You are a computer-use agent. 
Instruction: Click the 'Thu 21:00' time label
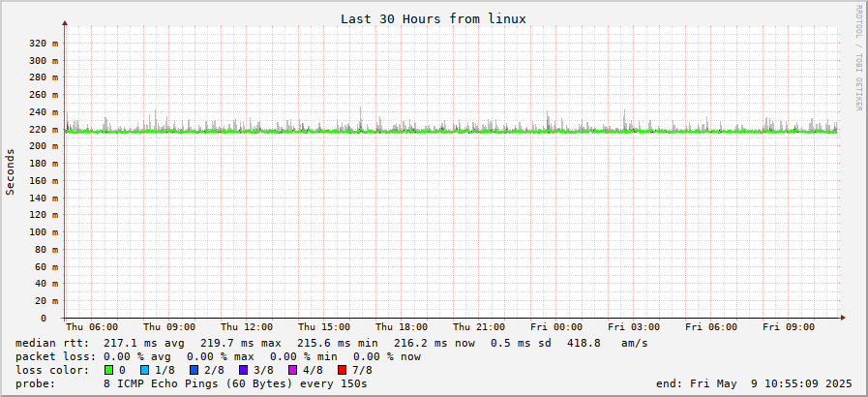point(479,327)
